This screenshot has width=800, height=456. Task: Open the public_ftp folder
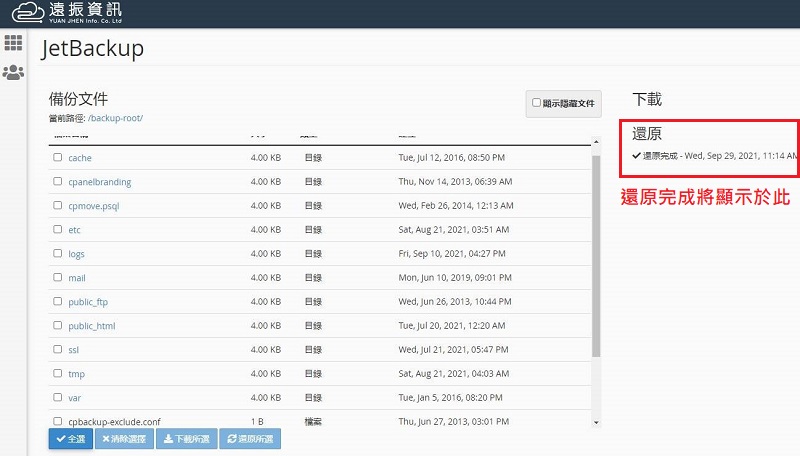click(x=88, y=302)
